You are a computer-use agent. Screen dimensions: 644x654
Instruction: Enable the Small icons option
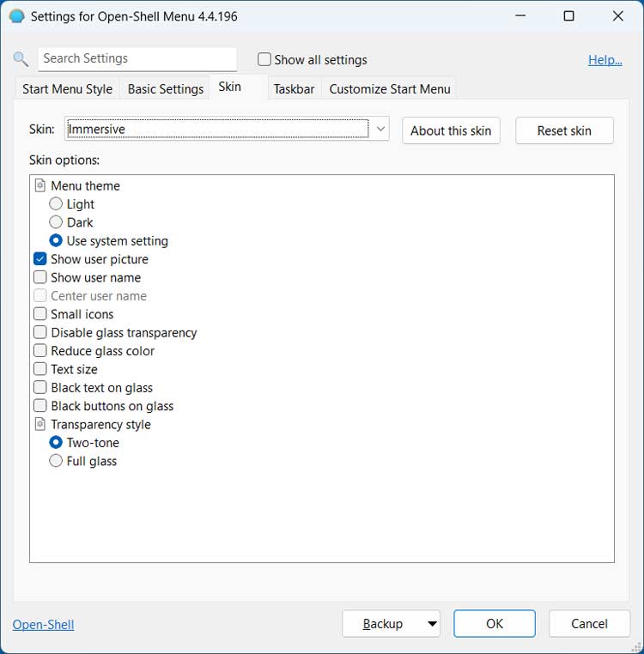[40, 314]
